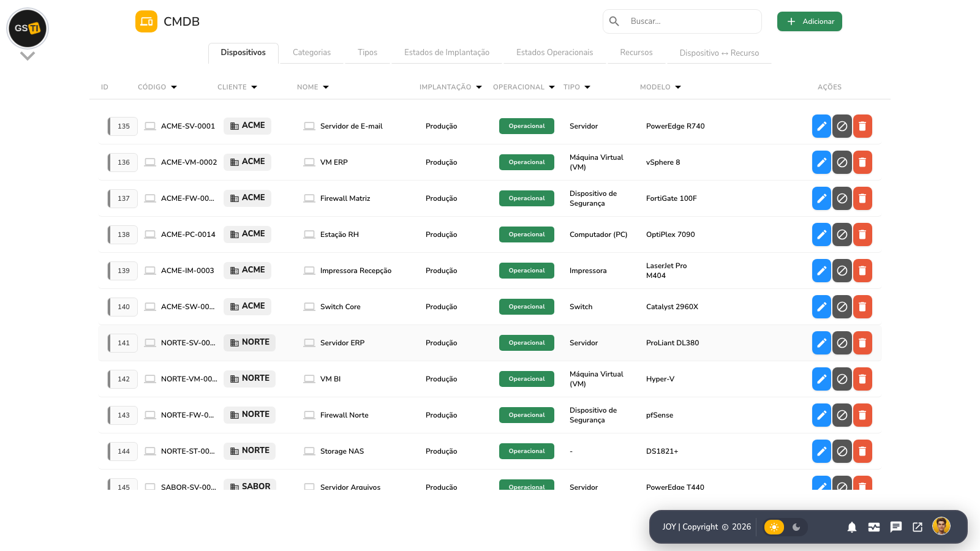Delete Impressora Recepção device
The height and width of the screenshot is (551, 980).
[x=862, y=271]
